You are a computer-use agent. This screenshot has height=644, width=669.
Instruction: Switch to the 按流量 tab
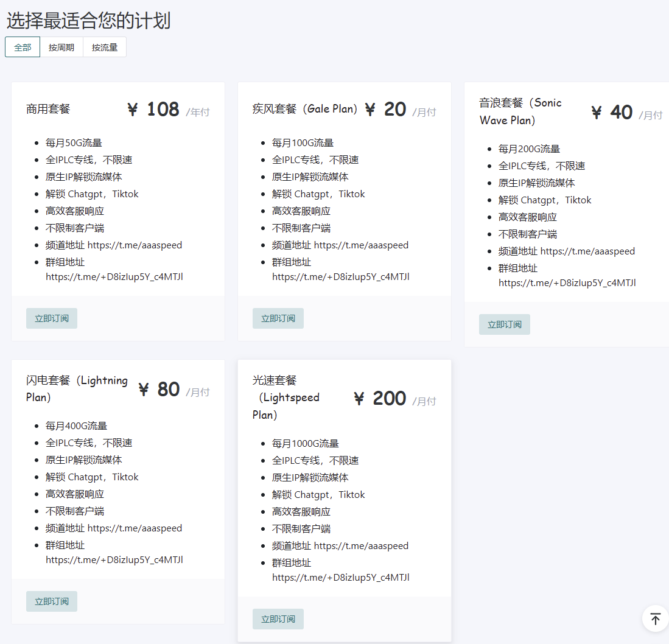[x=105, y=47]
